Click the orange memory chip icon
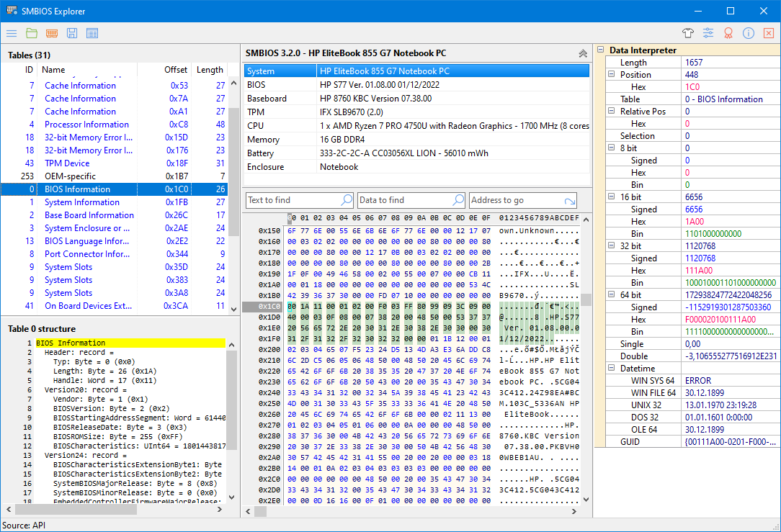 click(52, 33)
